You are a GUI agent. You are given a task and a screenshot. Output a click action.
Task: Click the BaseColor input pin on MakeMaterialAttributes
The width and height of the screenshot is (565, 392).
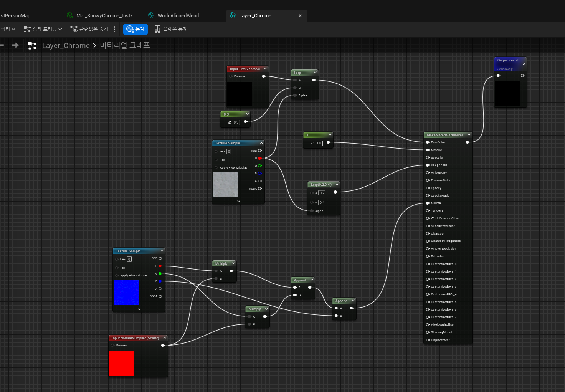pyautogui.click(x=428, y=142)
